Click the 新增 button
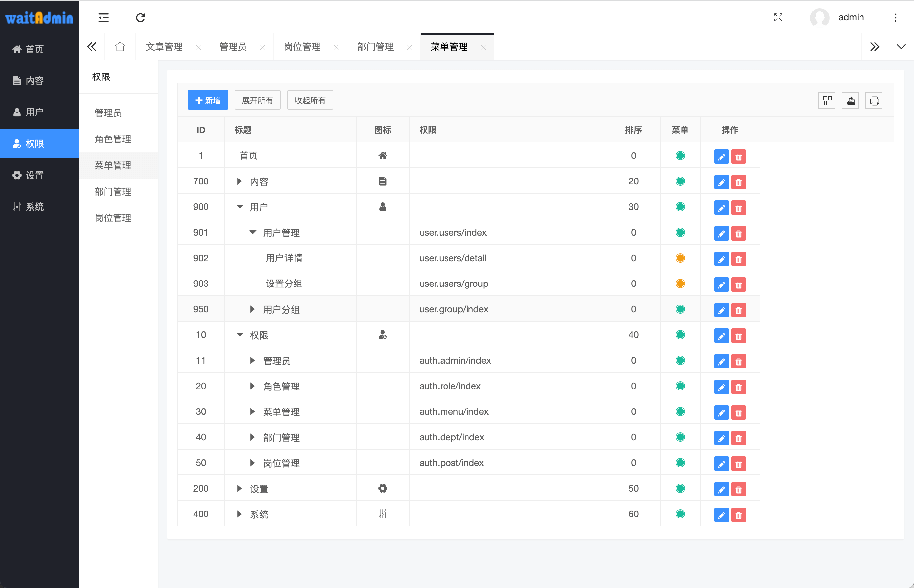914x588 pixels. point(207,100)
